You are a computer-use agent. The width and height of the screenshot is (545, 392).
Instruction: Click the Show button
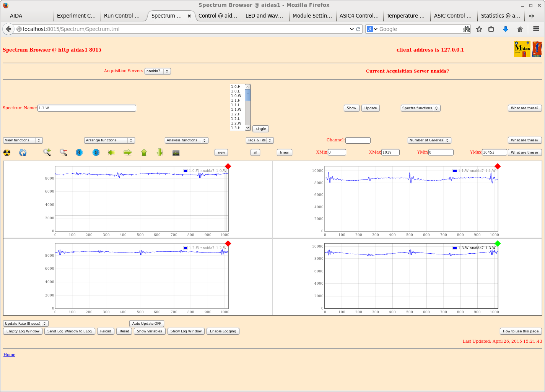pyautogui.click(x=351, y=108)
